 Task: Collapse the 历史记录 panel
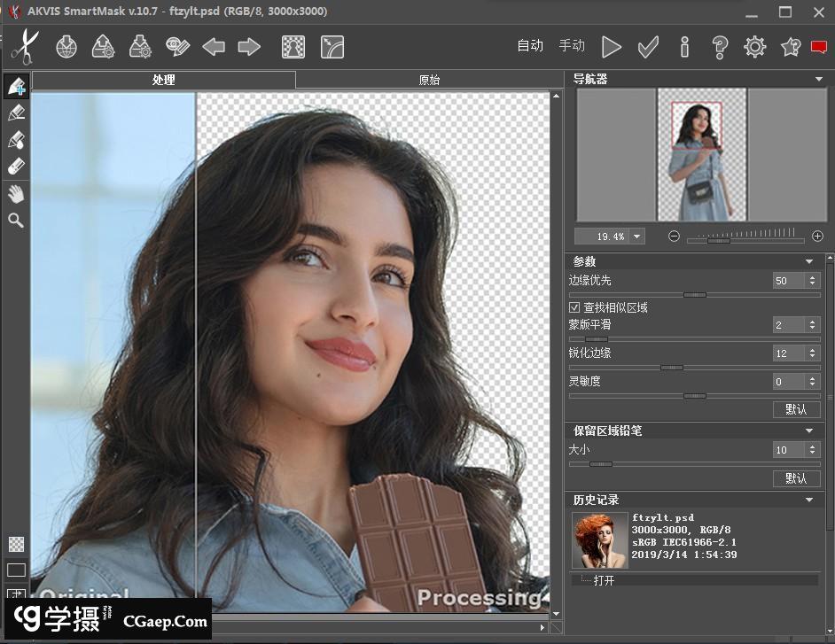click(809, 500)
